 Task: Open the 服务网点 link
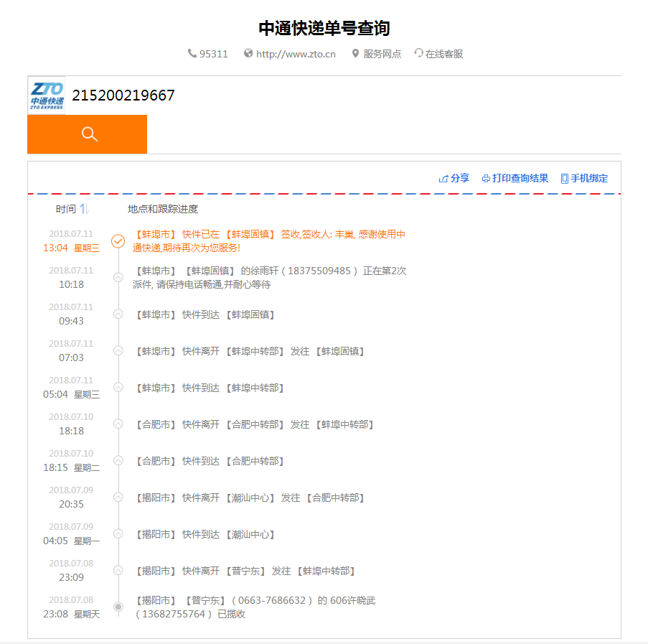pos(382,54)
